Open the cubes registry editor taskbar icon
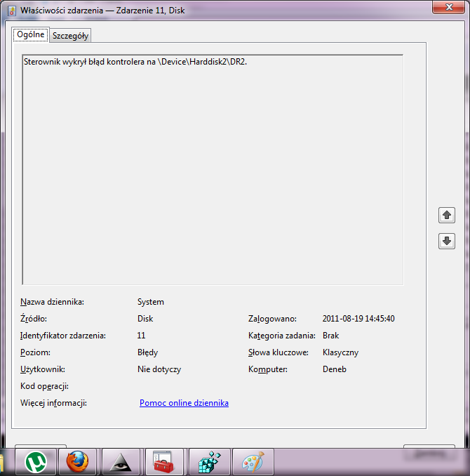 click(x=209, y=462)
